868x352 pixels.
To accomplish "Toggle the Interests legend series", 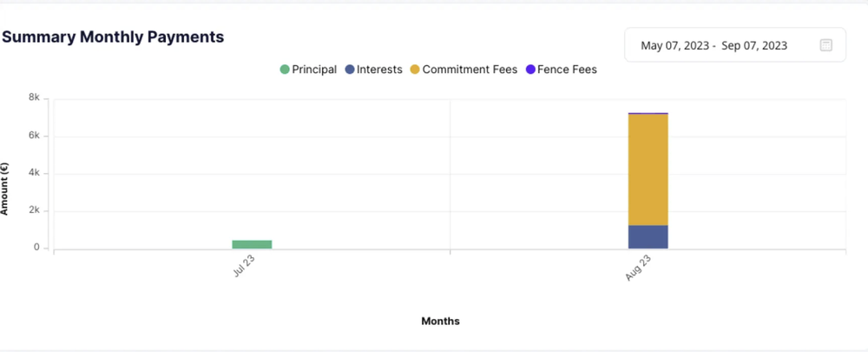I will point(373,70).
